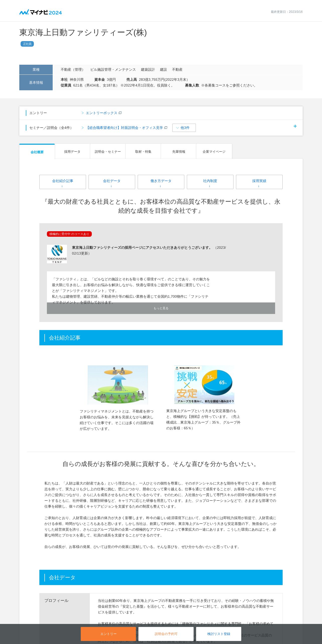Jump to the 働き方データ section

[x=161, y=182]
